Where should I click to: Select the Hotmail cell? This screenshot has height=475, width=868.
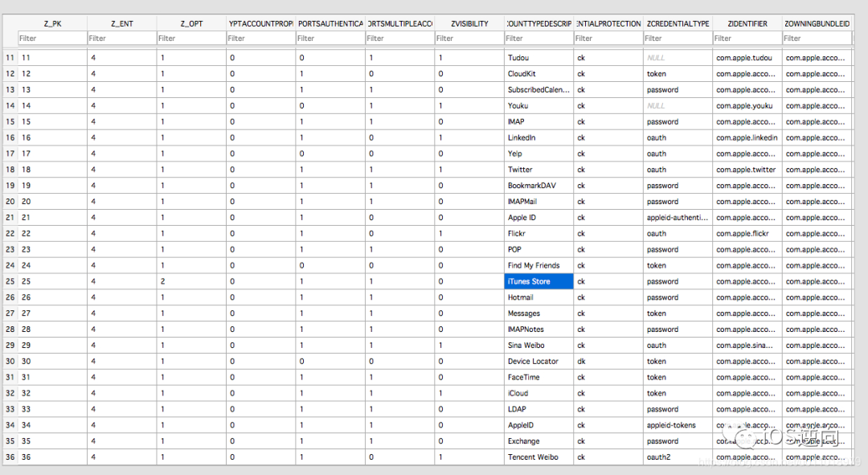point(538,297)
